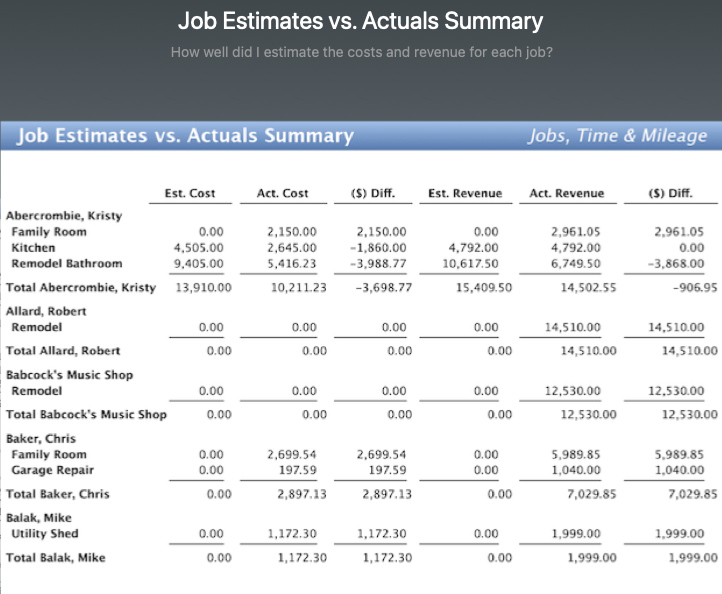722x594 pixels.
Task: Click the -3,988.77 cost difference value
Action: [378, 263]
